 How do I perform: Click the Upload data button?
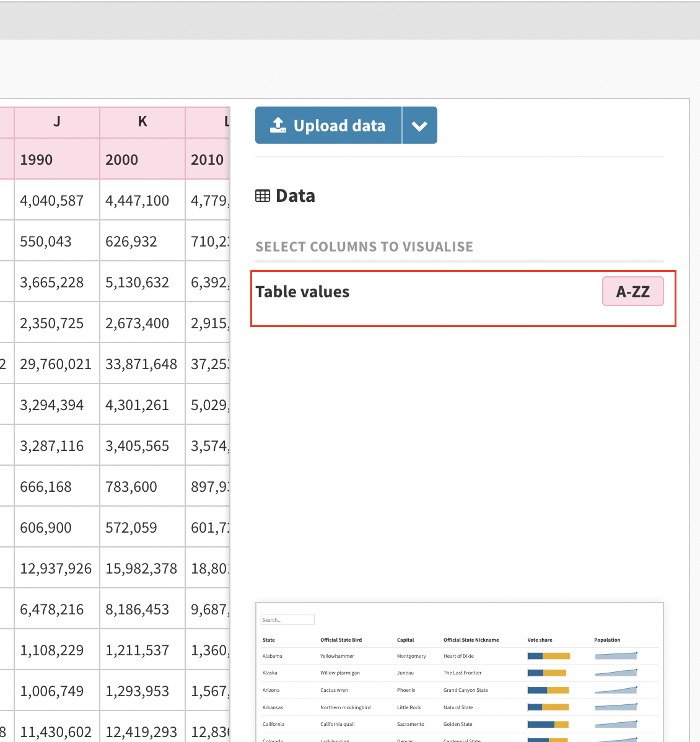click(328, 125)
